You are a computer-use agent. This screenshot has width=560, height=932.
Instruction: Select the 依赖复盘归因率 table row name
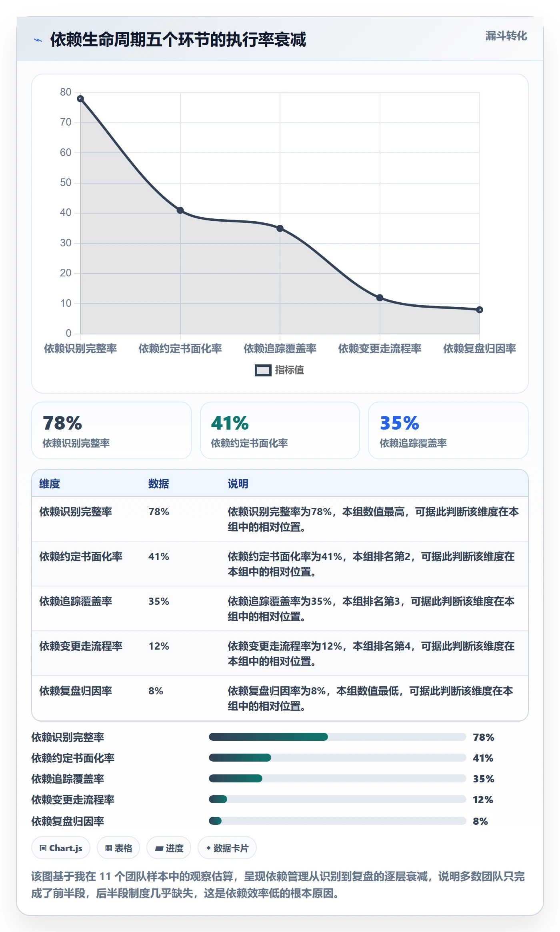[76, 691]
